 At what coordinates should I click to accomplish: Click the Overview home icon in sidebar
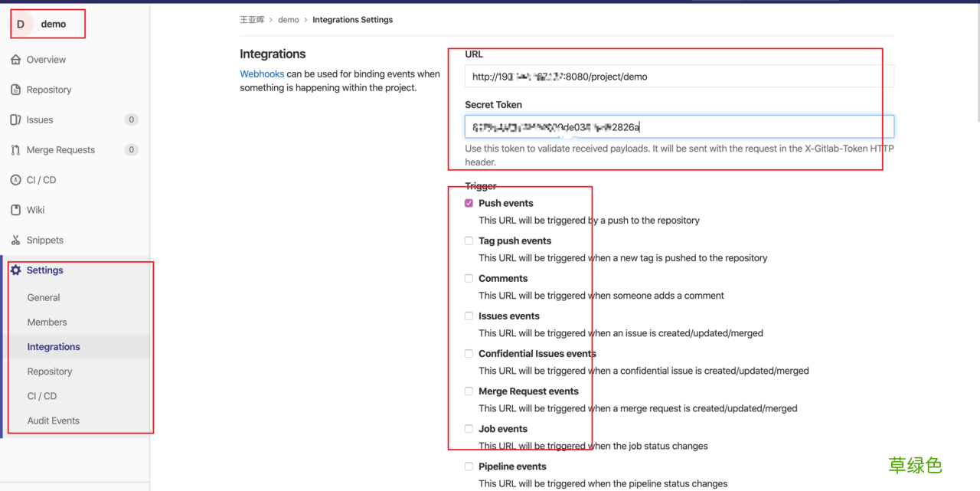15,60
